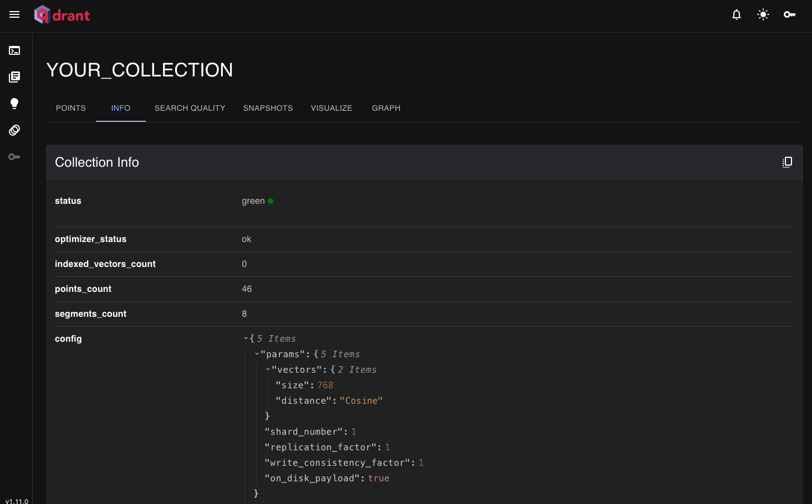Click the sidebar API key icon
This screenshot has width=812, height=504.
(14, 157)
